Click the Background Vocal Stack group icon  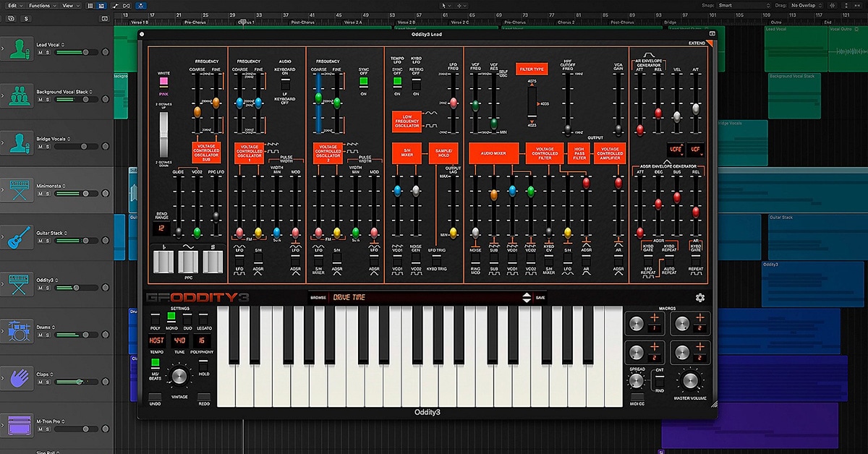coord(19,96)
